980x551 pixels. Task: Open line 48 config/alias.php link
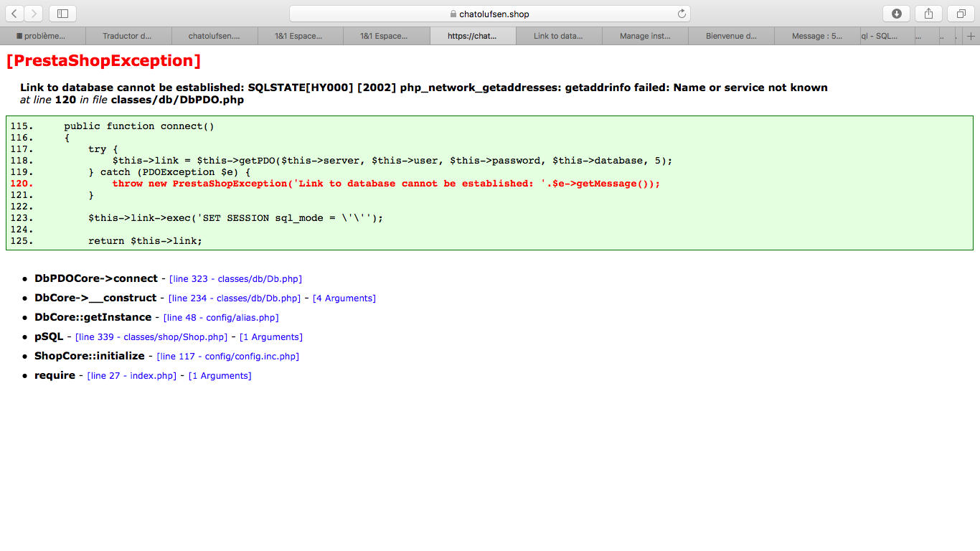tap(221, 318)
